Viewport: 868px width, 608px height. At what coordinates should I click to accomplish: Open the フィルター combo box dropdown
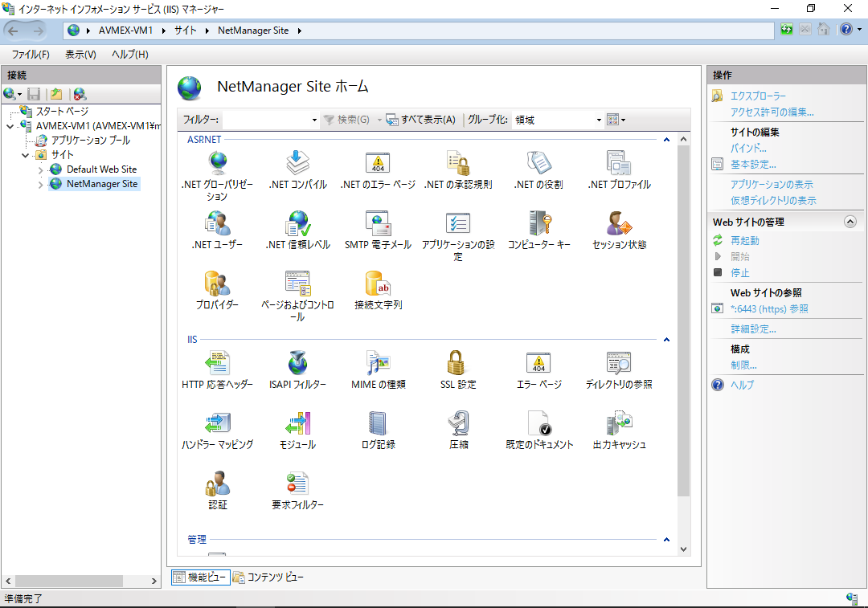pos(314,120)
